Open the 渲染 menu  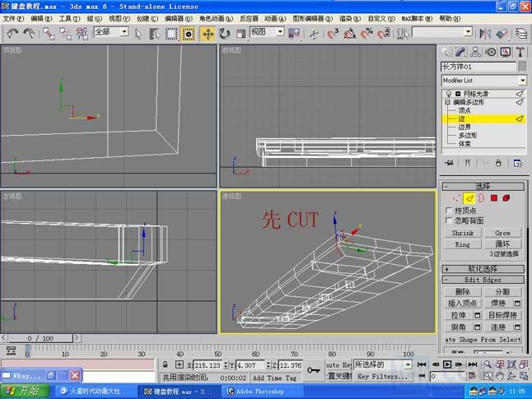[350, 19]
